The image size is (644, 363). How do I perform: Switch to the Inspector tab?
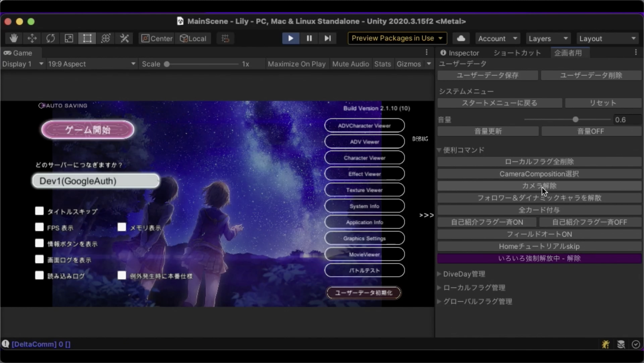(460, 53)
